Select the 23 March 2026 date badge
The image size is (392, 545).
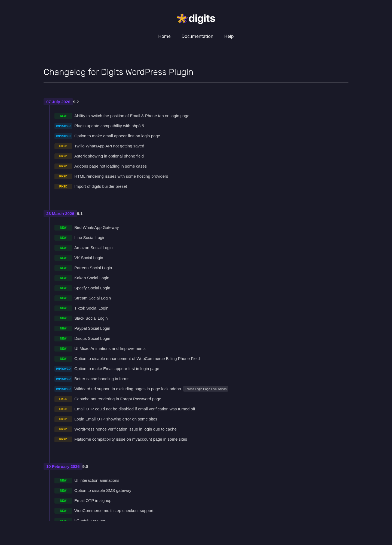(x=60, y=214)
